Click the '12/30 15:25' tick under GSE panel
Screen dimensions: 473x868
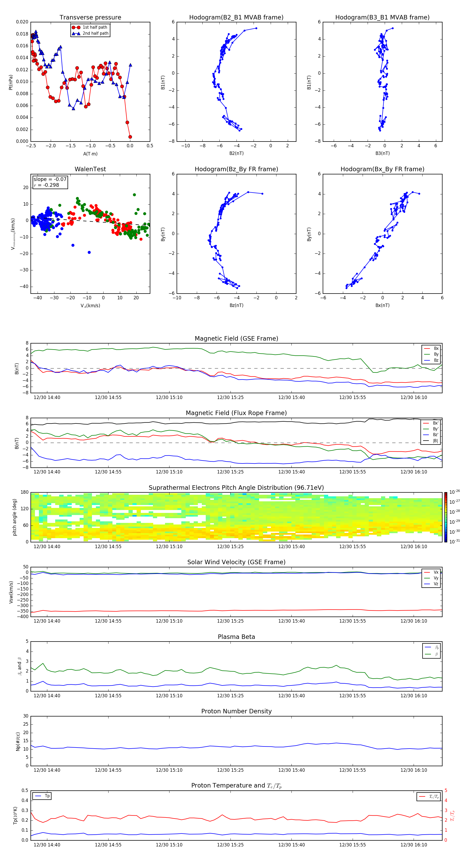[230, 398]
